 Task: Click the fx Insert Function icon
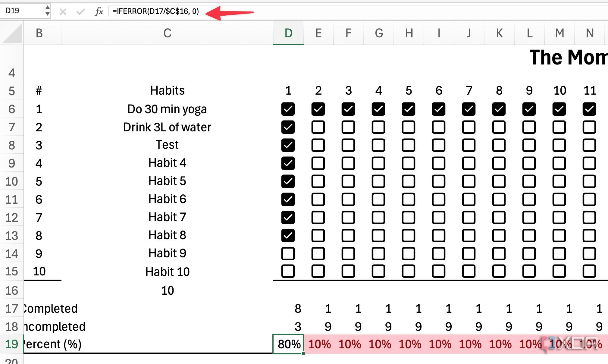99,11
